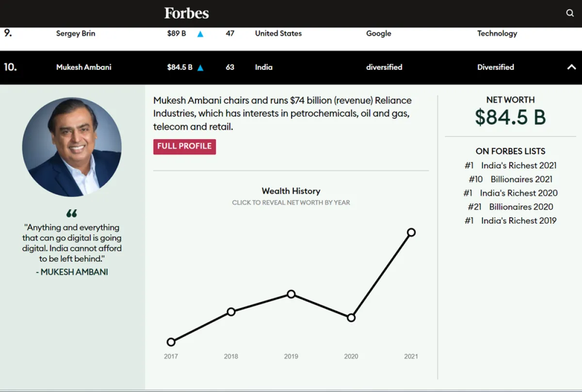The height and width of the screenshot is (392, 582).
Task: Reveal 2021 net worth data point
Action: (x=411, y=232)
